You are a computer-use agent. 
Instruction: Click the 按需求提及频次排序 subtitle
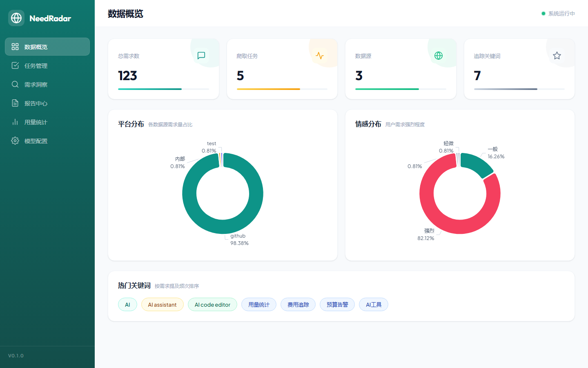(x=177, y=286)
